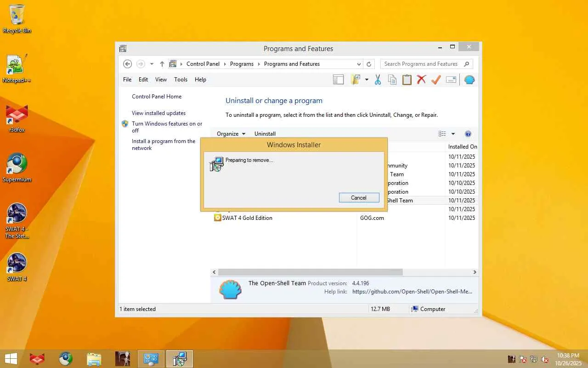Click the Cut scissors icon in toolbar
The height and width of the screenshot is (368, 588).
click(x=378, y=80)
